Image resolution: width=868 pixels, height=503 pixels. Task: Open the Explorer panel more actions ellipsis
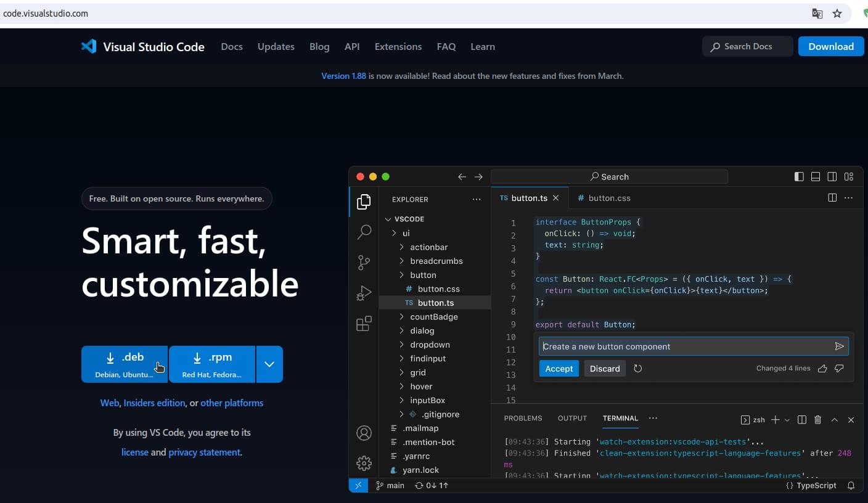[x=477, y=199]
